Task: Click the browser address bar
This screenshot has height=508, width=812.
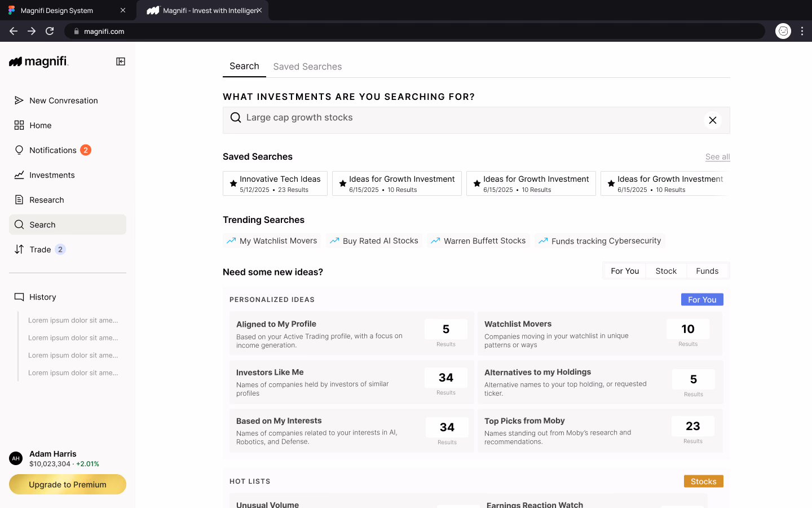Action: coord(414,31)
